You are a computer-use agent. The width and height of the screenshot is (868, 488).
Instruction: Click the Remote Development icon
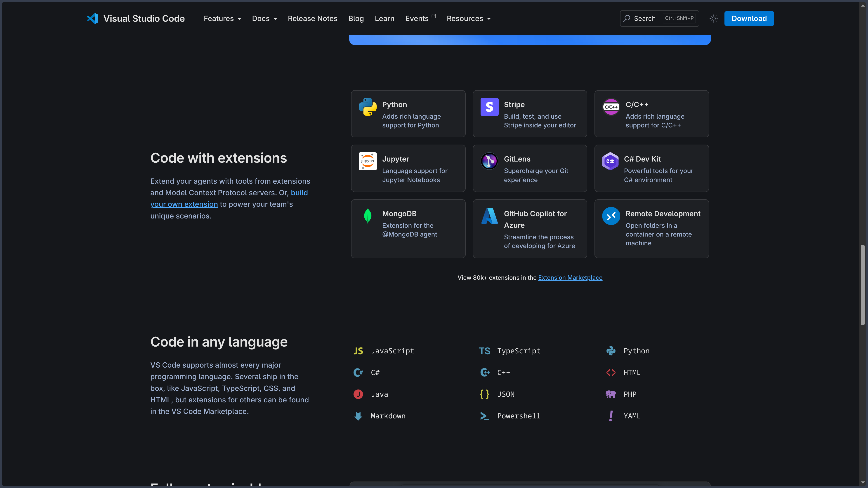[x=611, y=216]
